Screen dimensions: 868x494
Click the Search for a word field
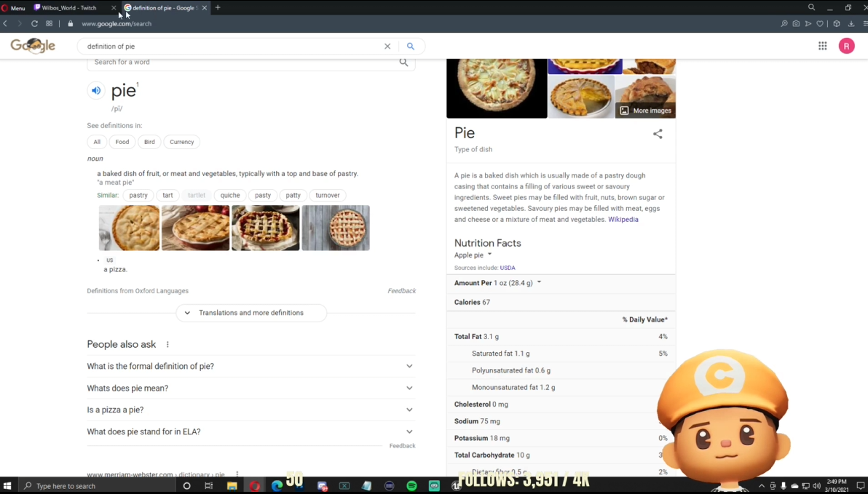[244, 63]
